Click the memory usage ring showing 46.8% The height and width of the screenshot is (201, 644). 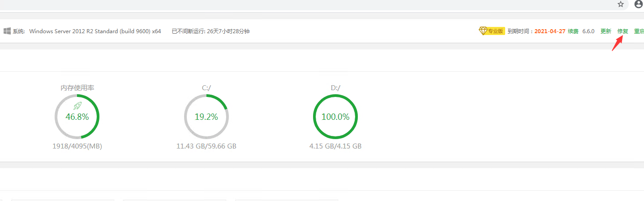point(77,117)
